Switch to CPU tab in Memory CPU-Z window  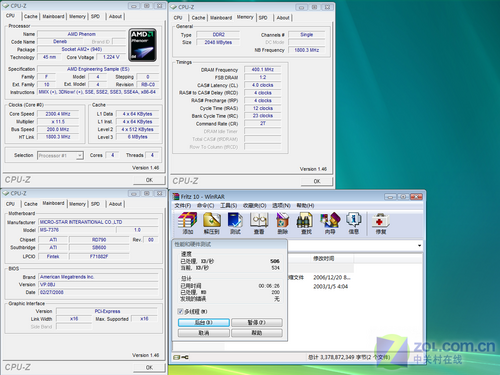point(178,17)
